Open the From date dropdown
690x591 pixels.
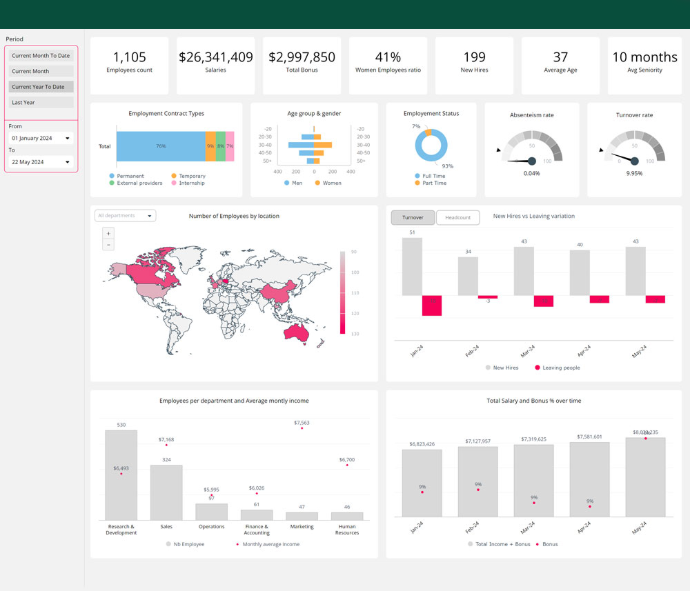pos(41,138)
